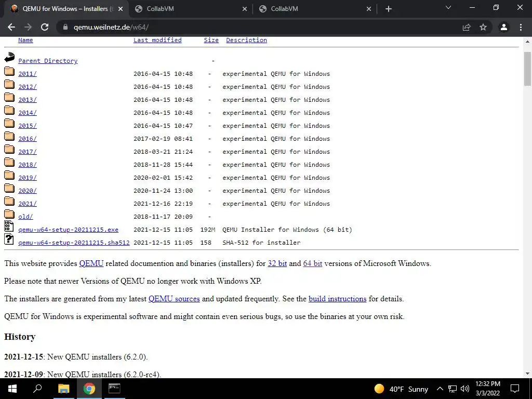Open the 2020/ directory link

[x=28, y=191]
